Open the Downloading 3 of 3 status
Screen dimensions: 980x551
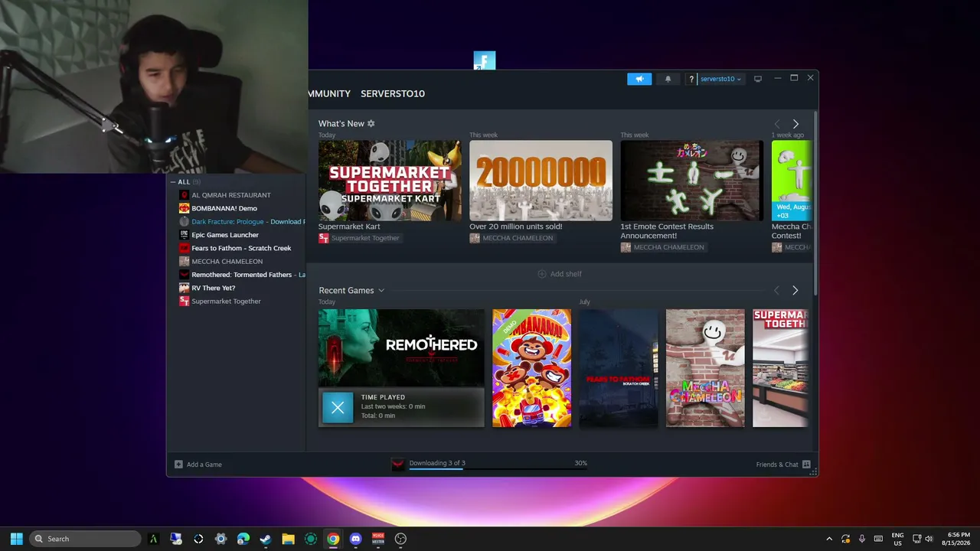pos(437,463)
